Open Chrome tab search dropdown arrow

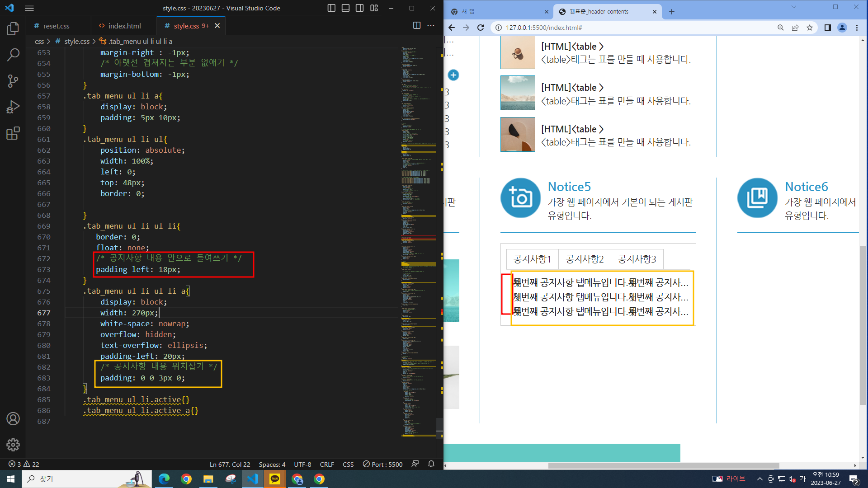coord(793,7)
